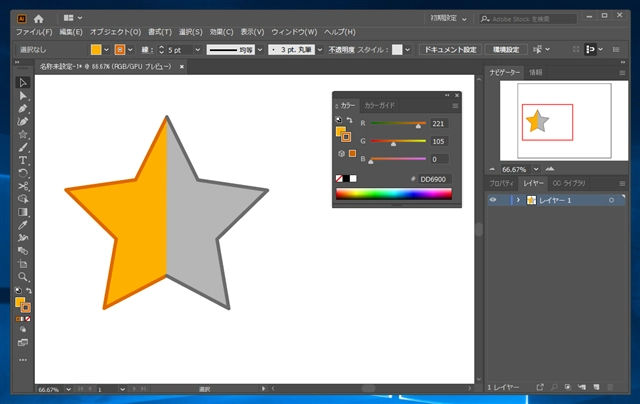Activate the Color panel stroke box
This screenshot has width=640, height=404.
click(x=346, y=137)
